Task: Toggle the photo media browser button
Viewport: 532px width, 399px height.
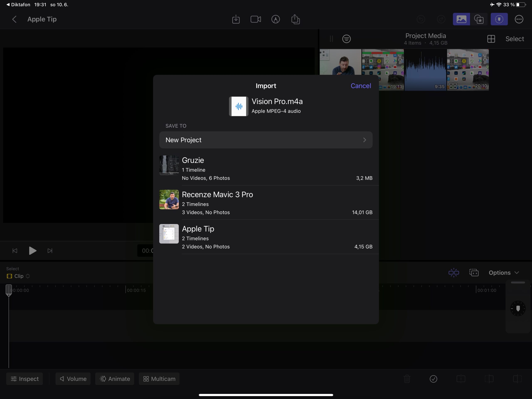Action: coord(461,19)
